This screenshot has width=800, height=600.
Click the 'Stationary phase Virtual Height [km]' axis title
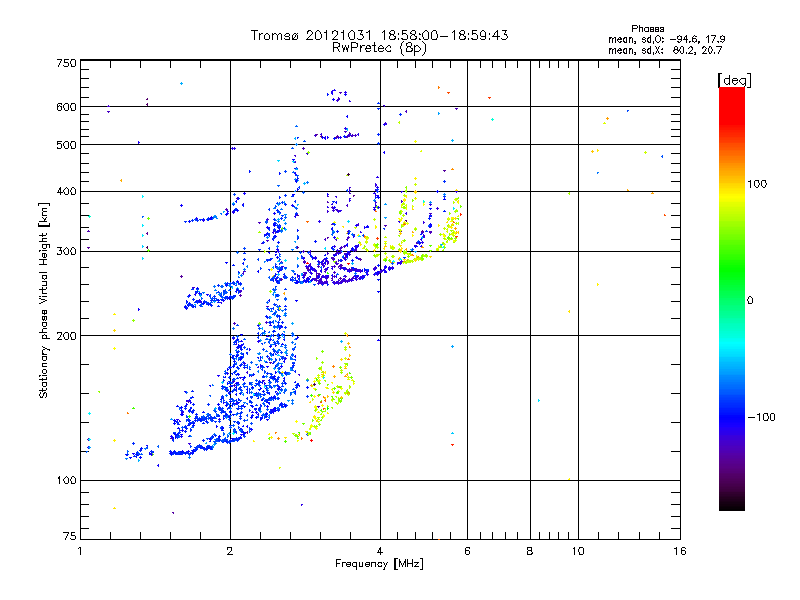click(43, 300)
